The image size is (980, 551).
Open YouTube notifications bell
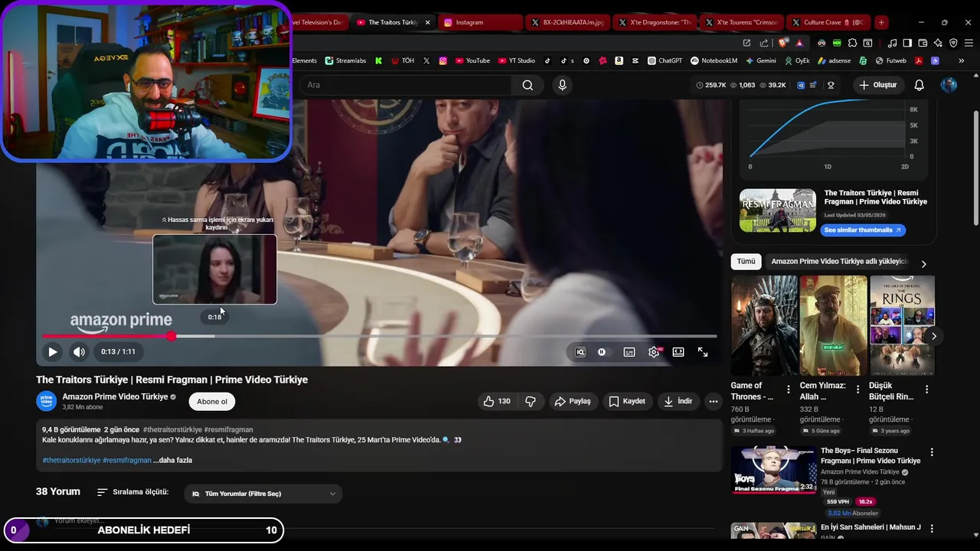click(920, 85)
